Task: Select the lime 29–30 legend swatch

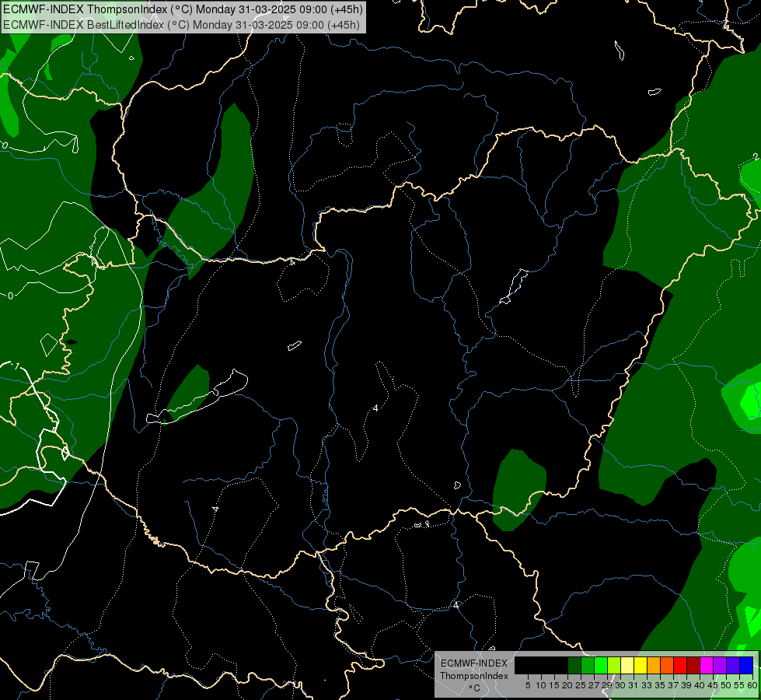Action: [x=614, y=665]
